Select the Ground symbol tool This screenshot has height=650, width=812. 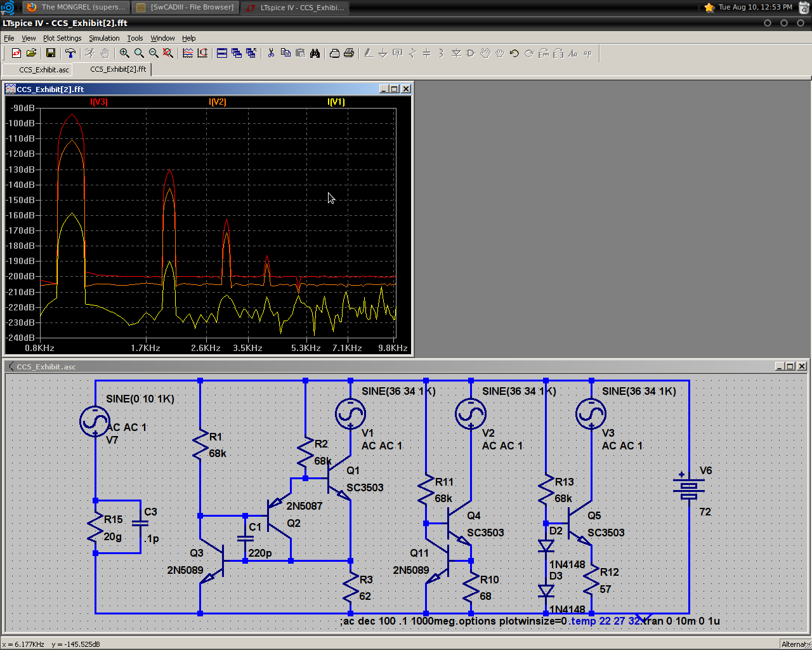pos(383,53)
